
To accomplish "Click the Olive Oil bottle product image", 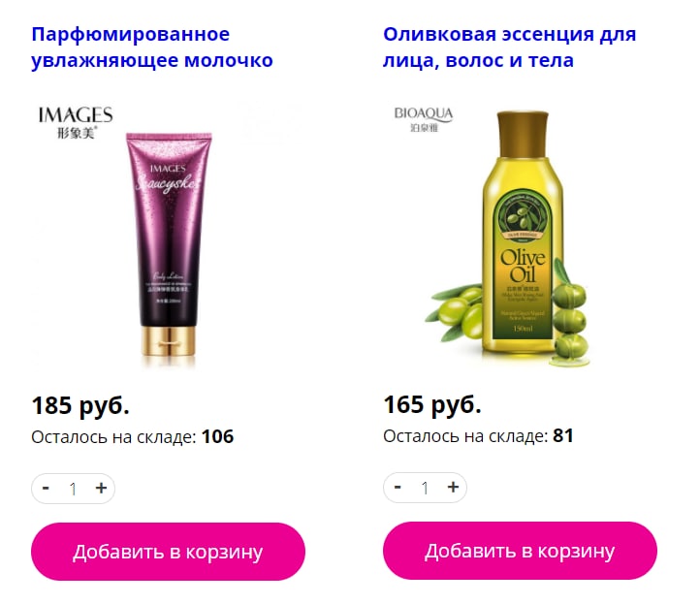I will pos(522,235).
